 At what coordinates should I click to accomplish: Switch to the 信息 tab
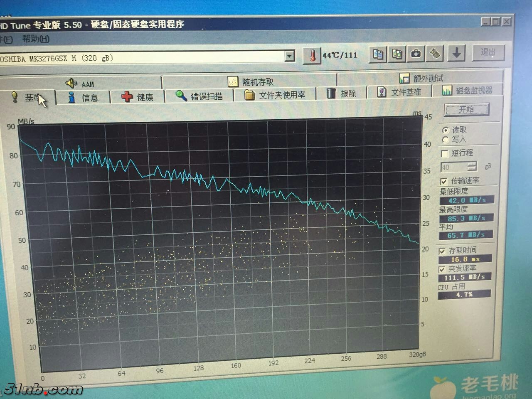pyautogui.click(x=83, y=98)
